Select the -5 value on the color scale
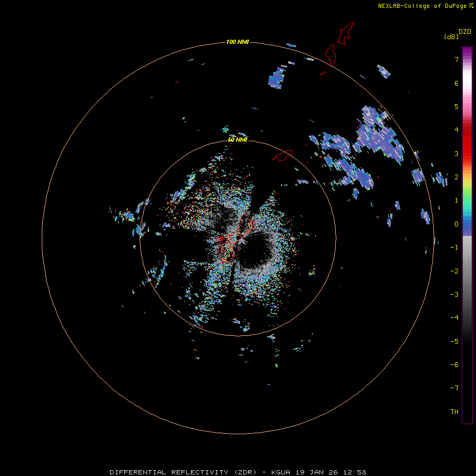The width and height of the screenshot is (476, 476). (x=454, y=342)
